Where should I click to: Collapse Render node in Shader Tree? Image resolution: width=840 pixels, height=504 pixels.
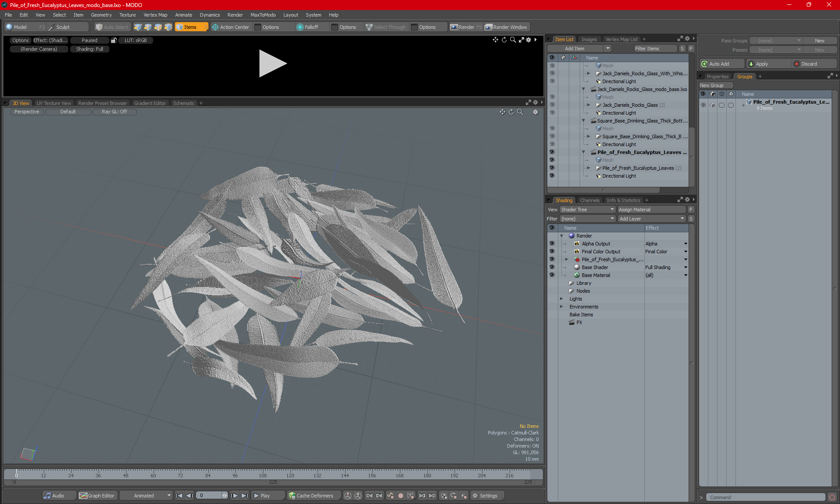[x=562, y=236]
